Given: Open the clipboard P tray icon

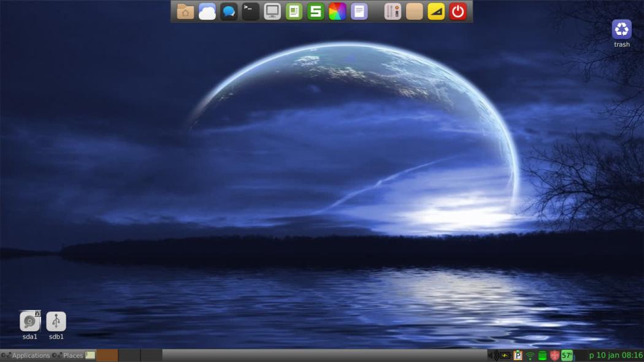Looking at the screenshot, I should [x=518, y=355].
